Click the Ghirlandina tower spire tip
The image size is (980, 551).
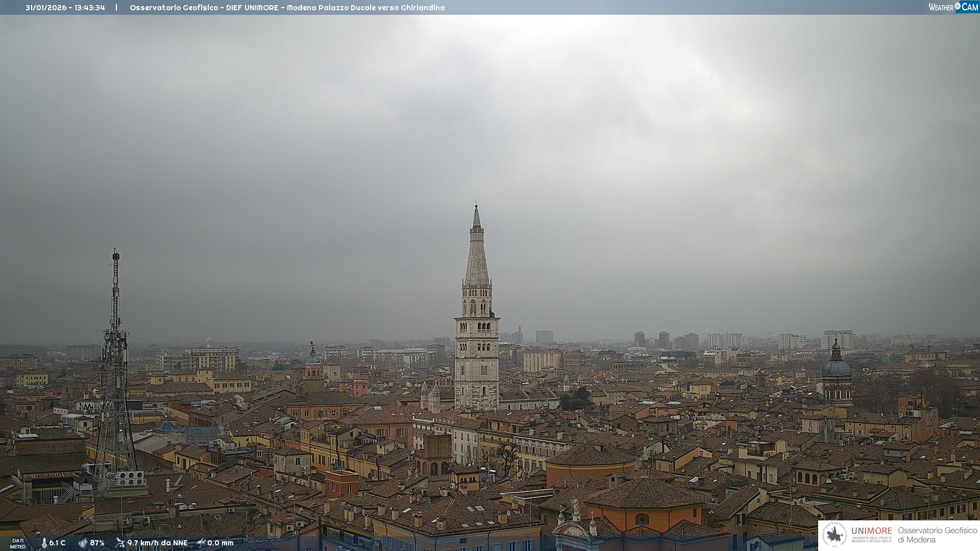point(476,206)
